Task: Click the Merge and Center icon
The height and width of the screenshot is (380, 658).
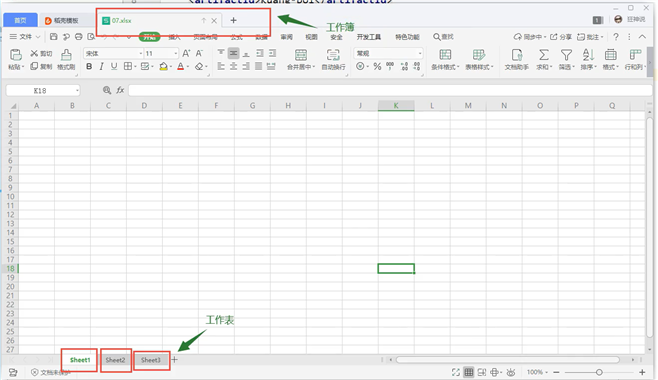Action: tap(300, 55)
